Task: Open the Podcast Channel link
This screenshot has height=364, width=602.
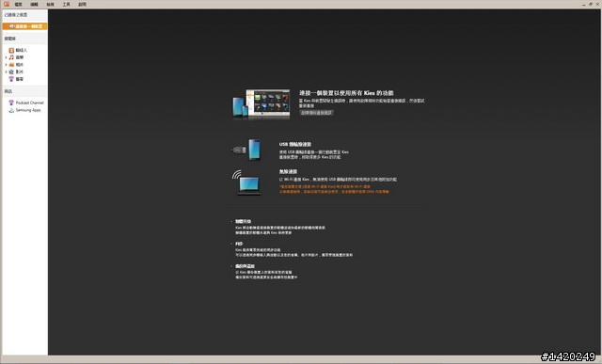Action: [x=29, y=103]
